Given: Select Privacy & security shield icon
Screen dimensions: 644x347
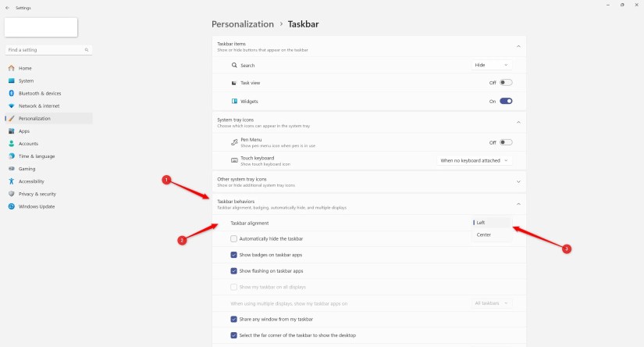Looking at the screenshot, I should (12, 194).
